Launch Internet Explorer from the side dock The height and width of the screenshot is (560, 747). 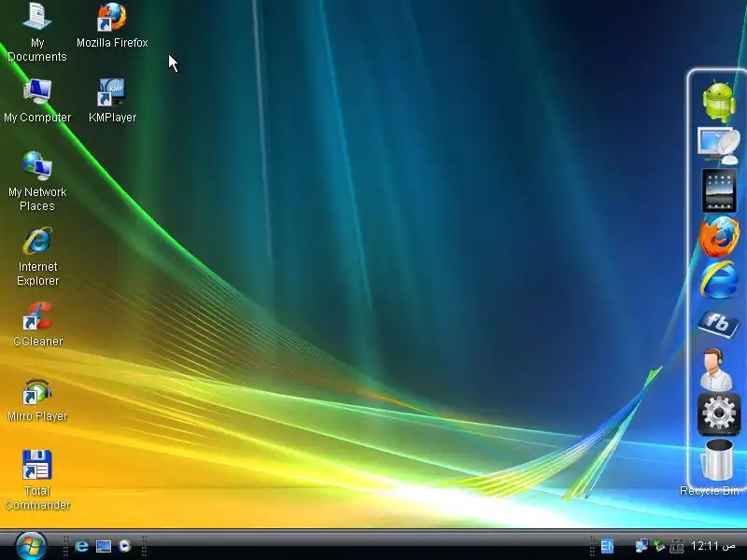tap(719, 280)
